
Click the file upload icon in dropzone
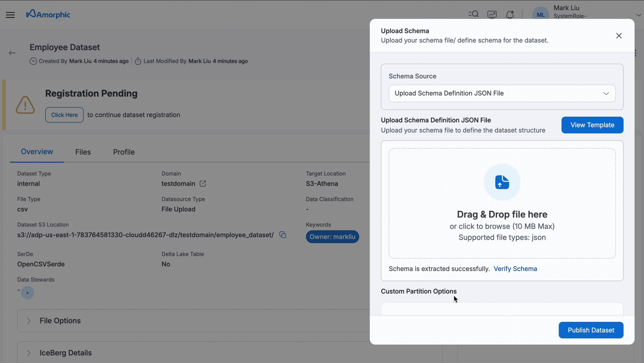[x=502, y=182]
